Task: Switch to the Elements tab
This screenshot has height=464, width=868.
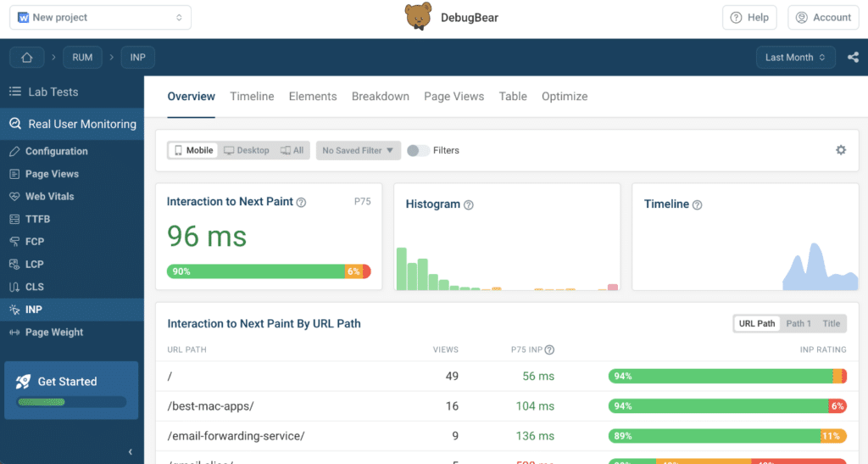Action: point(313,97)
